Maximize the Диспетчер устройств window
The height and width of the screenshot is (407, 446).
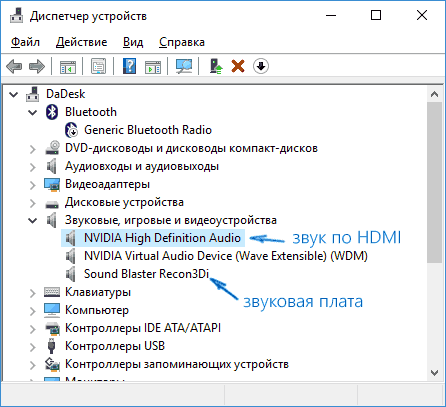(376, 15)
